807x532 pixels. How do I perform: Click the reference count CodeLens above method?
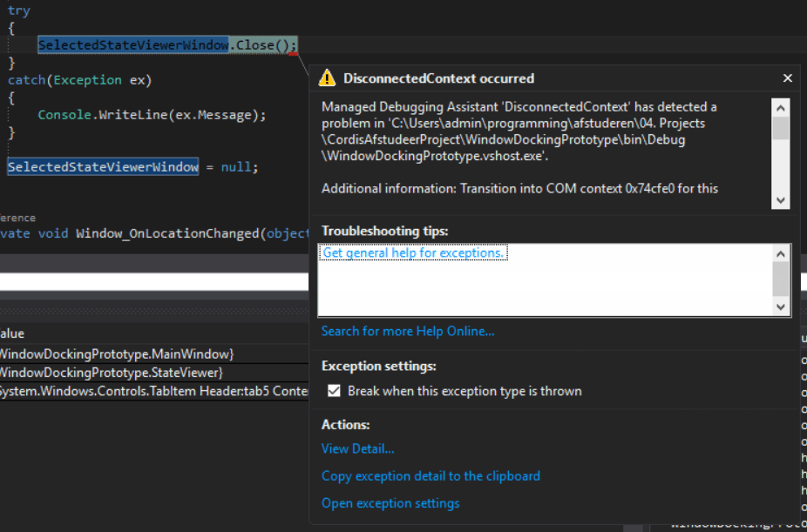pyautogui.click(x=17, y=218)
